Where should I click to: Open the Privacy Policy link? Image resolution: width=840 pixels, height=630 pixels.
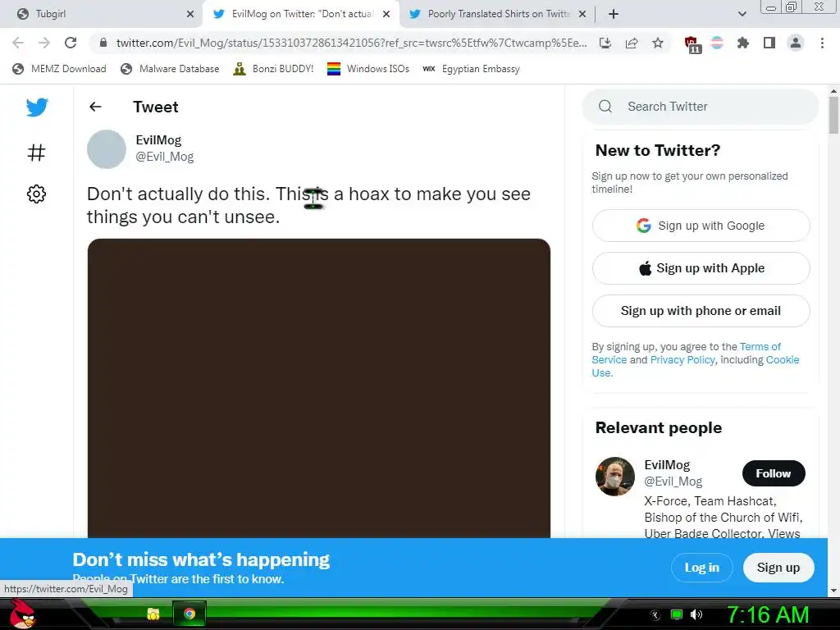[682, 359]
